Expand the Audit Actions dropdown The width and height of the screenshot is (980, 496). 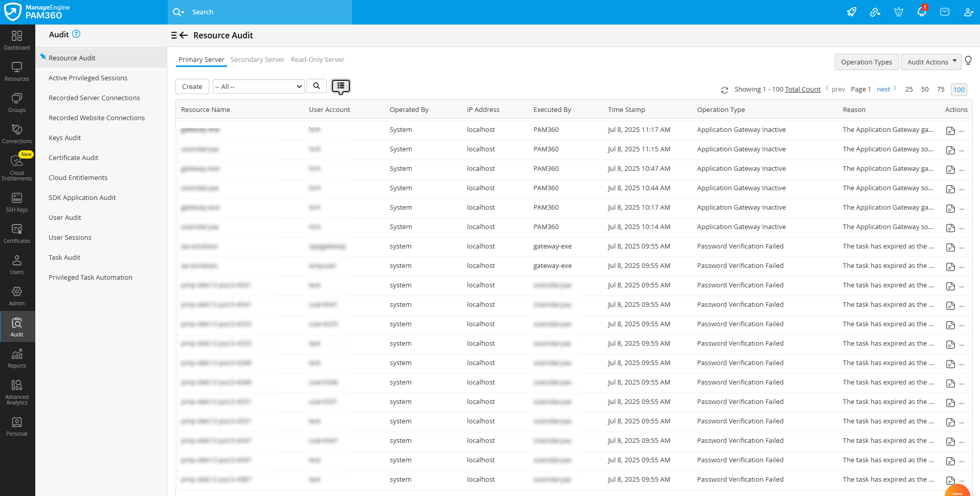[931, 62]
